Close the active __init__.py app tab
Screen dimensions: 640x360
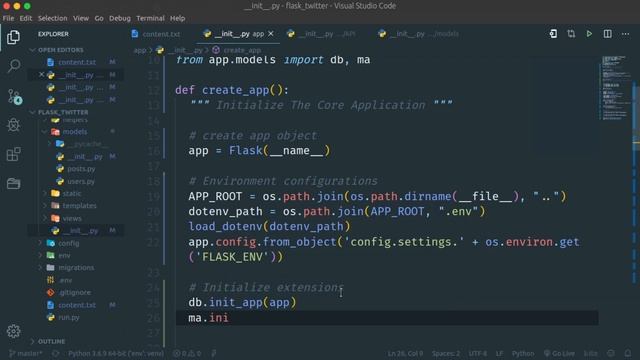coord(271,34)
